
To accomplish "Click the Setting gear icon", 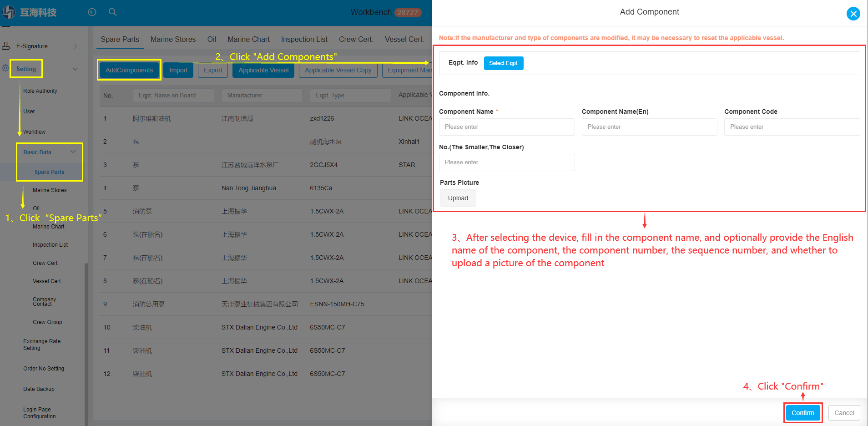I will point(5,68).
